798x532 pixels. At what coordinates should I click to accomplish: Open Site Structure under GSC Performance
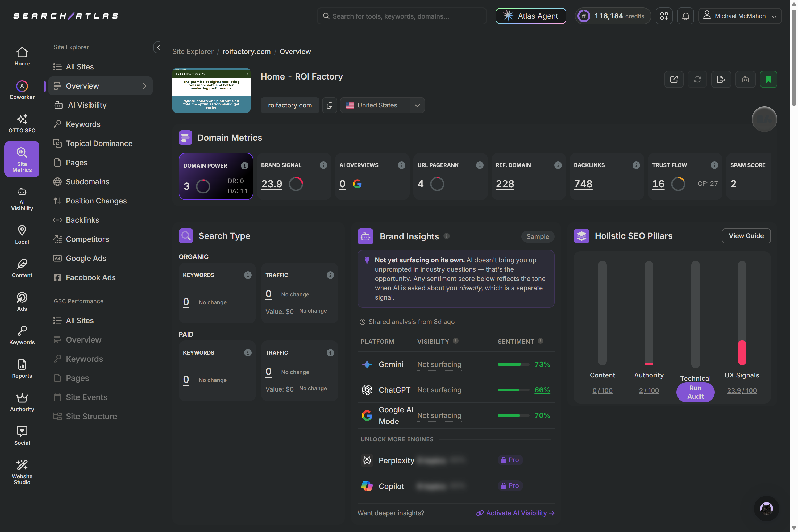point(85,416)
